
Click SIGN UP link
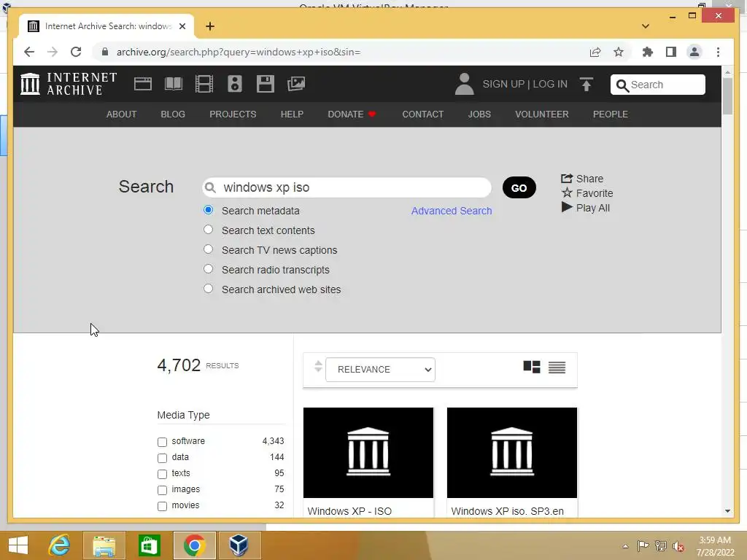tap(503, 84)
